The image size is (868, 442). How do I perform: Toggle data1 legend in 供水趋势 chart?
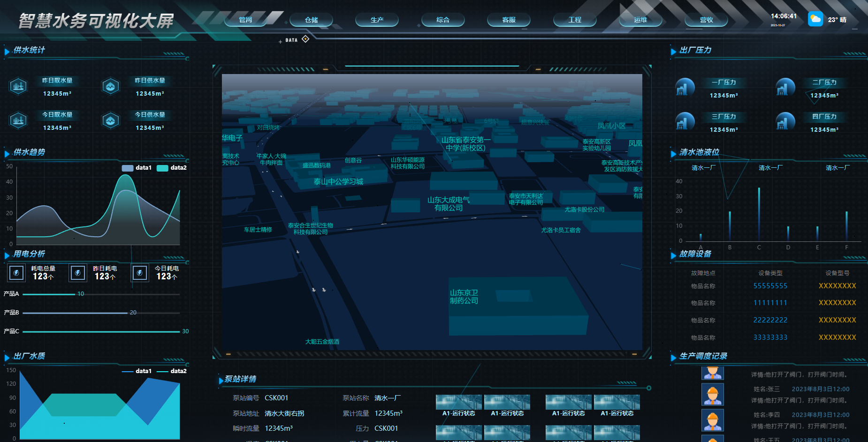pyautogui.click(x=137, y=168)
